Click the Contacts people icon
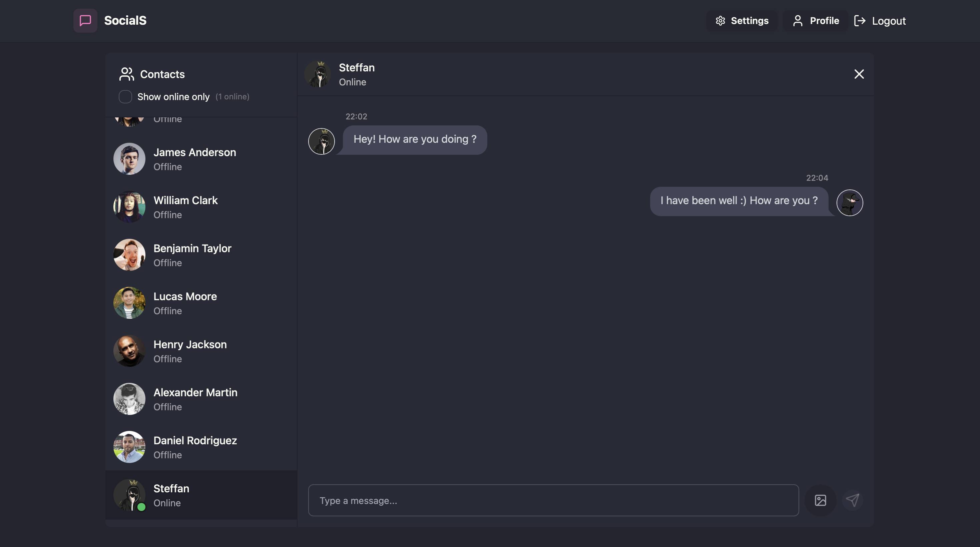 (x=127, y=74)
